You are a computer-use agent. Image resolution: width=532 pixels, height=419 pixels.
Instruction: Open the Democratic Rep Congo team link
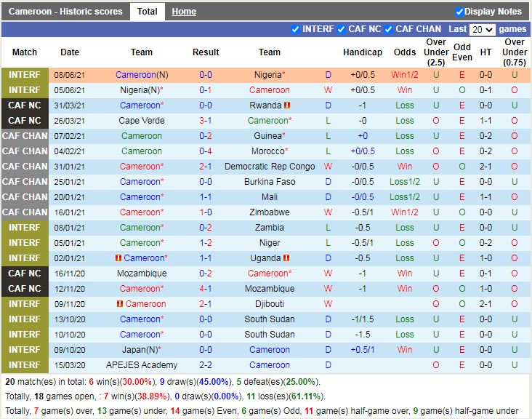click(x=270, y=167)
